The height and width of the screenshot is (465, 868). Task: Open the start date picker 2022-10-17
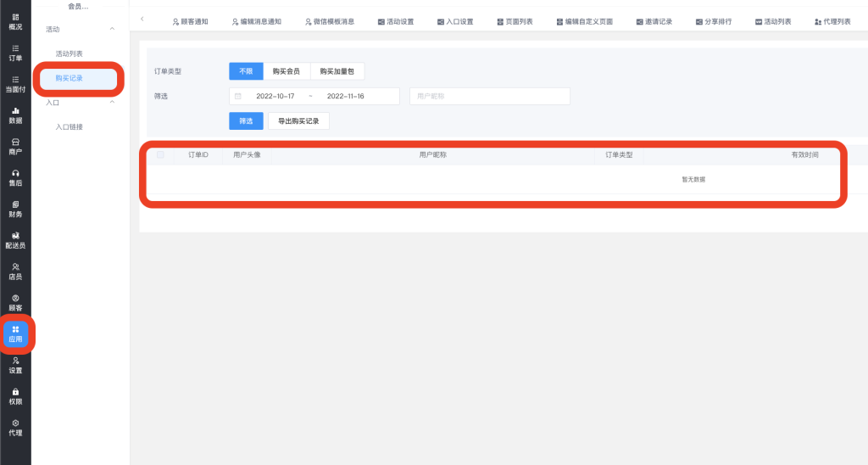coord(275,96)
